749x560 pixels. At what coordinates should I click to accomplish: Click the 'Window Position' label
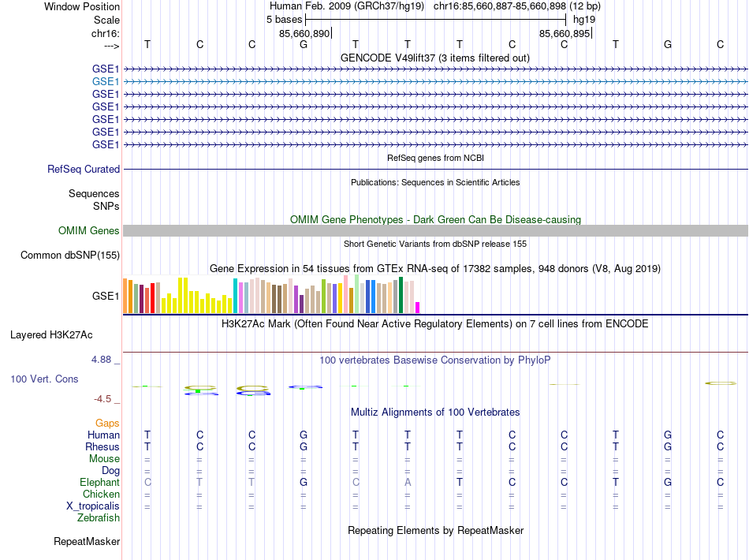click(82, 6)
